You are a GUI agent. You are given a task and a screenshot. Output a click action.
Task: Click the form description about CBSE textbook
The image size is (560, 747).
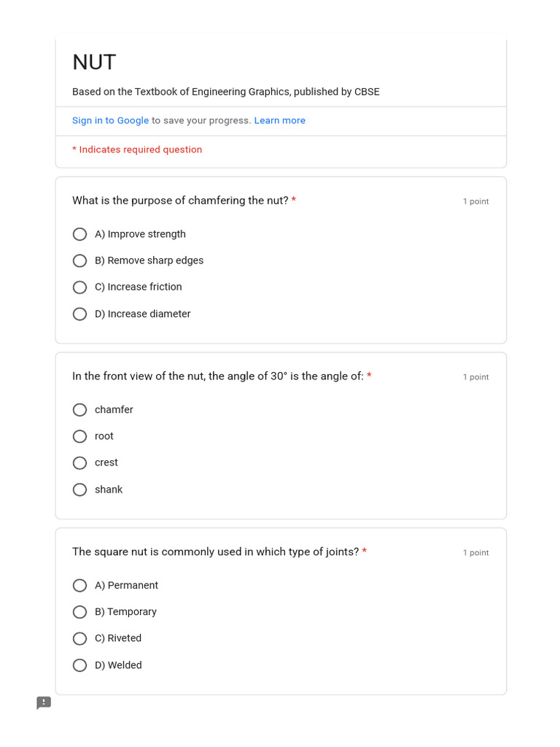226,92
